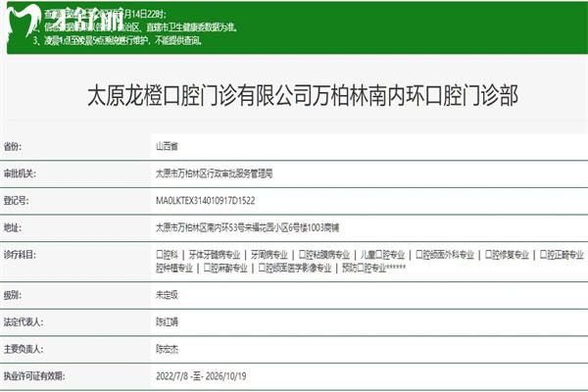This screenshot has height=392, width=588.
Task: Click main responsible person 陈宏杰
Action: (167, 349)
